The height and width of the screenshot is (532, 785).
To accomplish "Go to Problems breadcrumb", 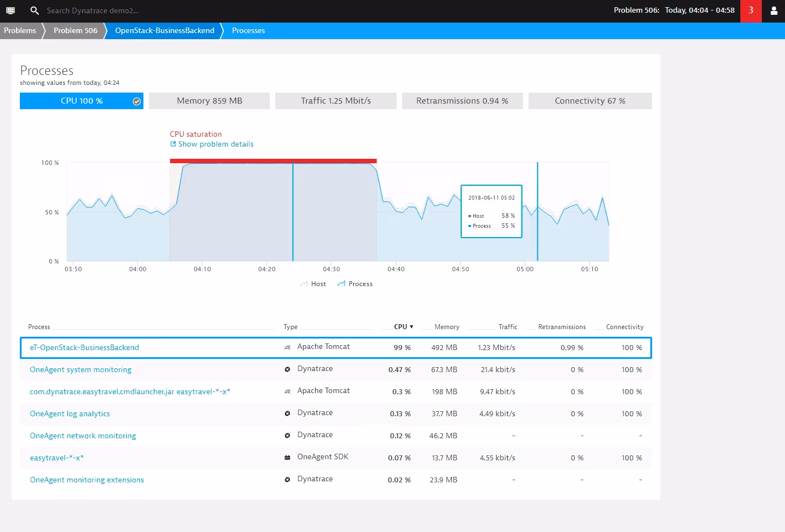I will point(20,31).
